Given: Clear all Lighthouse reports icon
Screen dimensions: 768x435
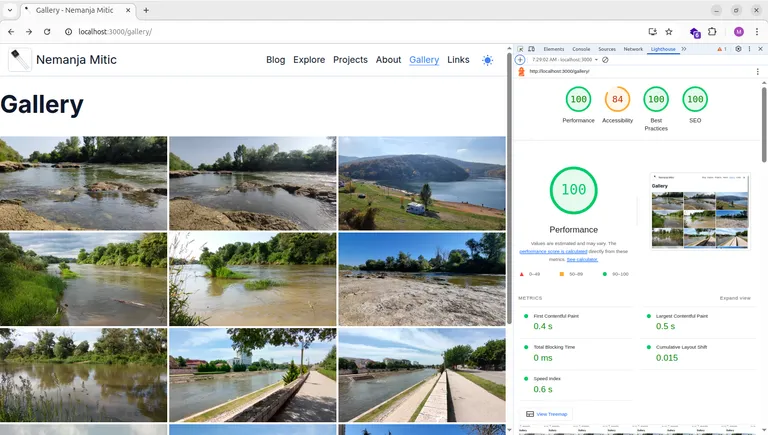Looking at the screenshot, I should pos(605,60).
